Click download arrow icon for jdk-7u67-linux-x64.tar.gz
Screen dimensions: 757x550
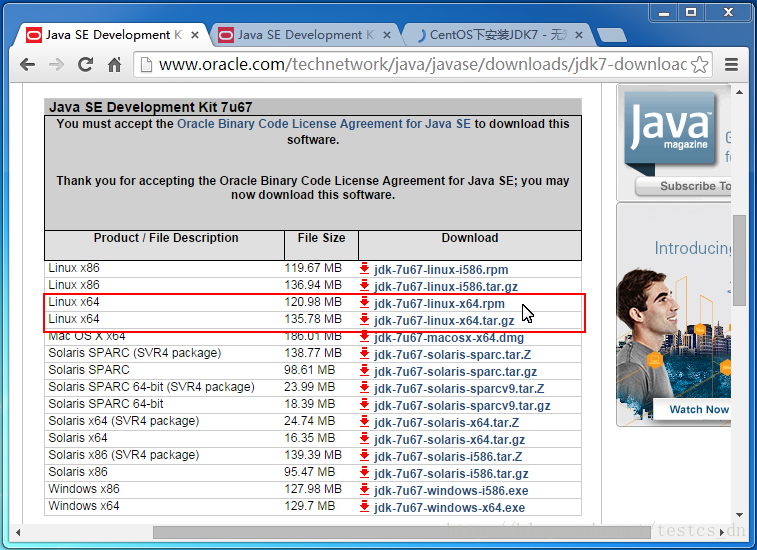pyautogui.click(x=364, y=320)
